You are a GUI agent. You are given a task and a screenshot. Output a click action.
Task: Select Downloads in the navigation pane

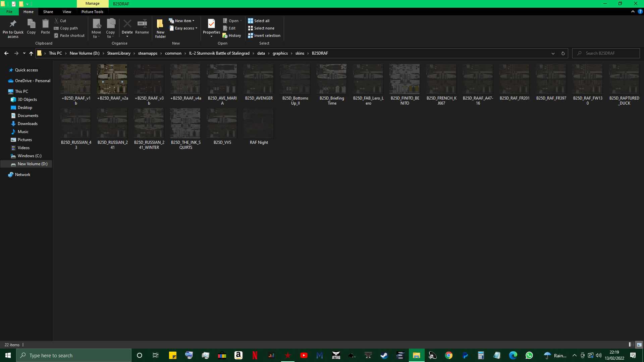pyautogui.click(x=28, y=124)
